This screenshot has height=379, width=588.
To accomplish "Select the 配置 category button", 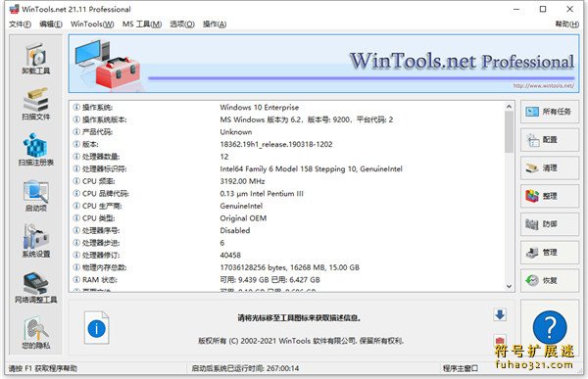I will point(550,139).
